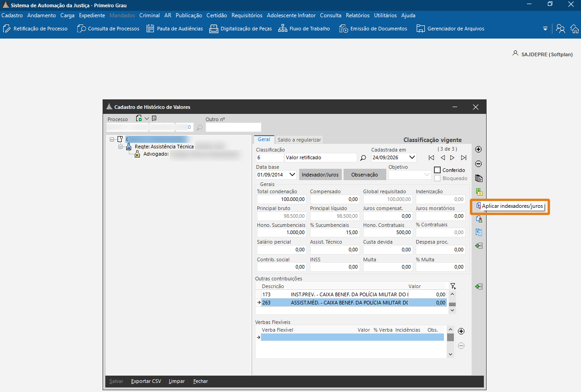The width and height of the screenshot is (581, 392).
Task: Expand the Cadastrada em date dropdown
Action: click(x=412, y=158)
